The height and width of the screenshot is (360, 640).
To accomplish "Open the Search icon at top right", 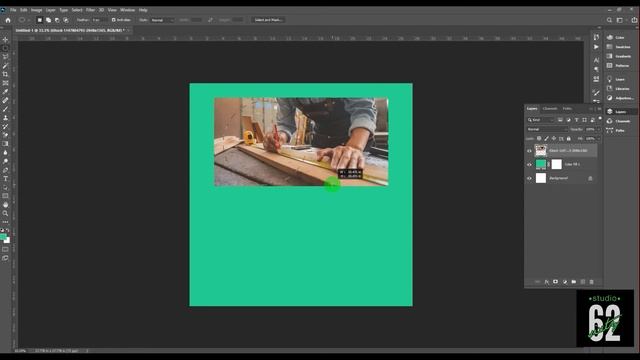I will click(x=609, y=20).
